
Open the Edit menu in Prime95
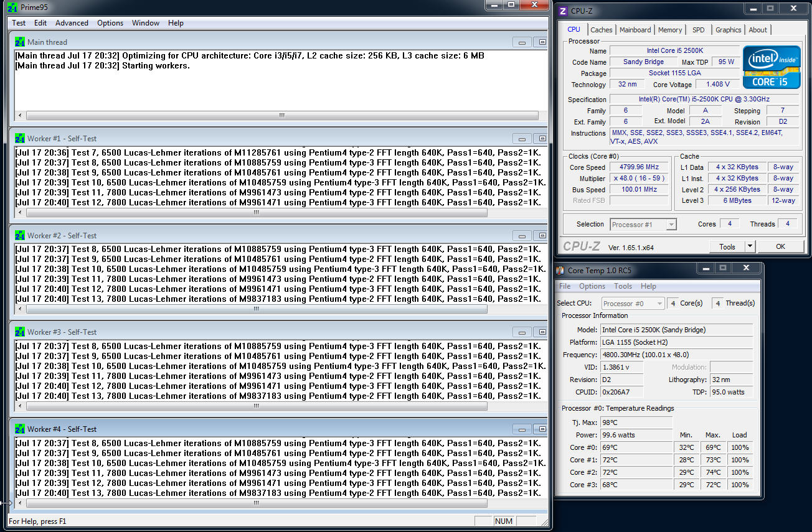pos(40,23)
